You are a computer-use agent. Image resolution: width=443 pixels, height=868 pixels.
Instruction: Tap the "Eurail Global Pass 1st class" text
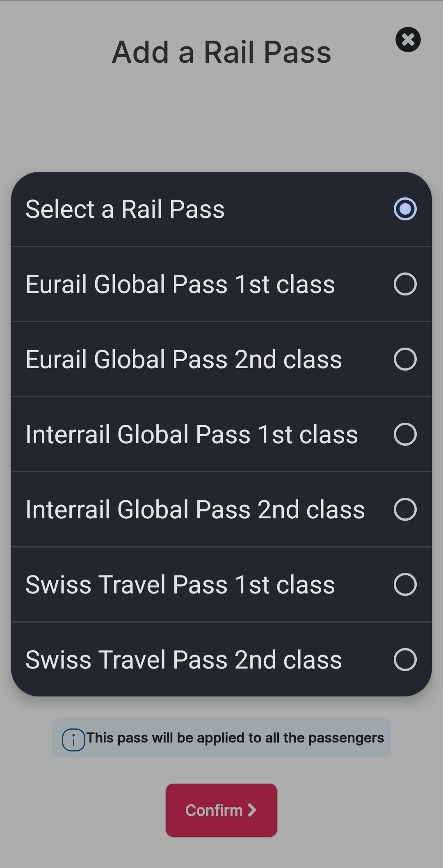point(180,284)
